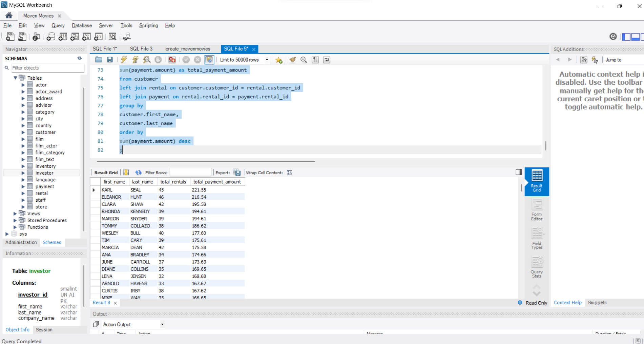Switch to Form Editor view of results
The height and width of the screenshot is (344, 644).
(537, 210)
